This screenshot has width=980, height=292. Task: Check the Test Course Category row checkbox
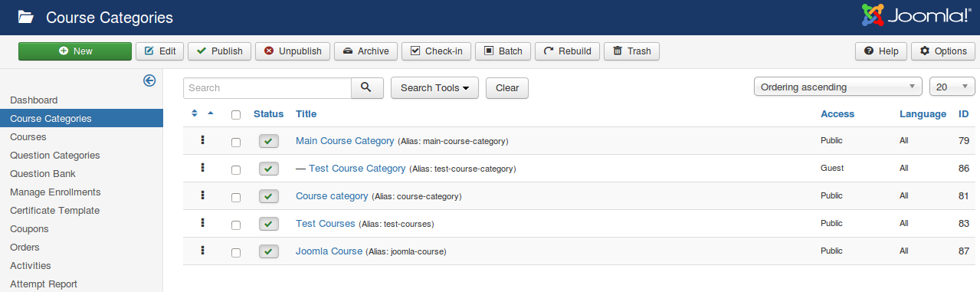pyautogui.click(x=236, y=170)
